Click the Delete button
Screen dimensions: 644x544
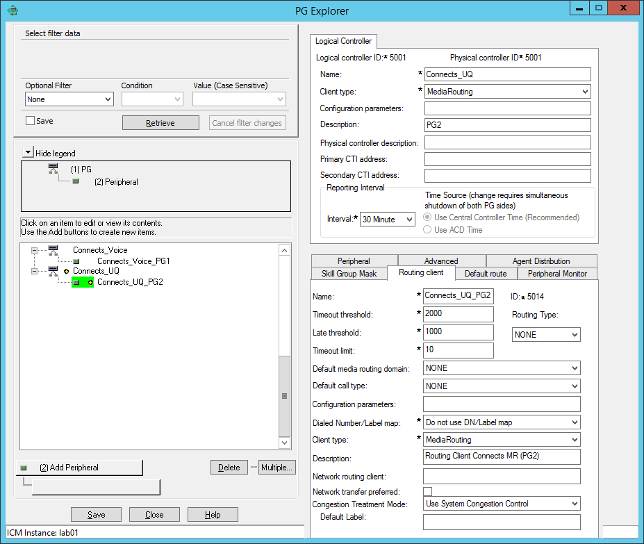pos(229,468)
